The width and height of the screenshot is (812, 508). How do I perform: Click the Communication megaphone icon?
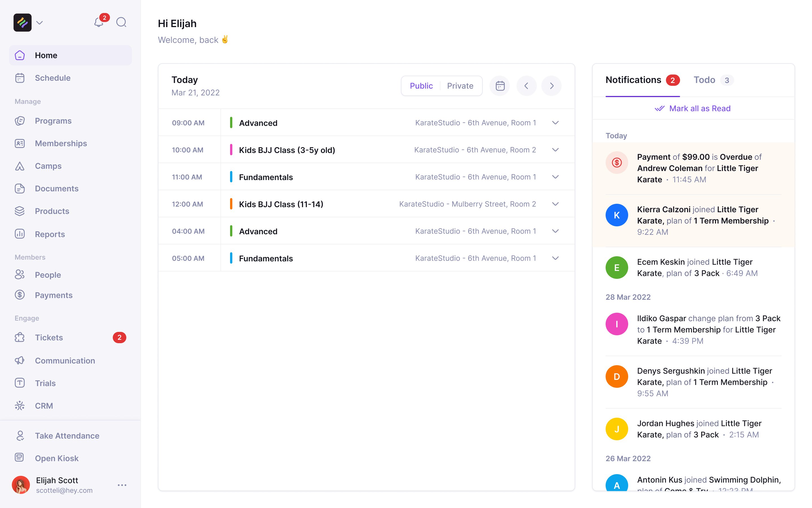coord(20,360)
